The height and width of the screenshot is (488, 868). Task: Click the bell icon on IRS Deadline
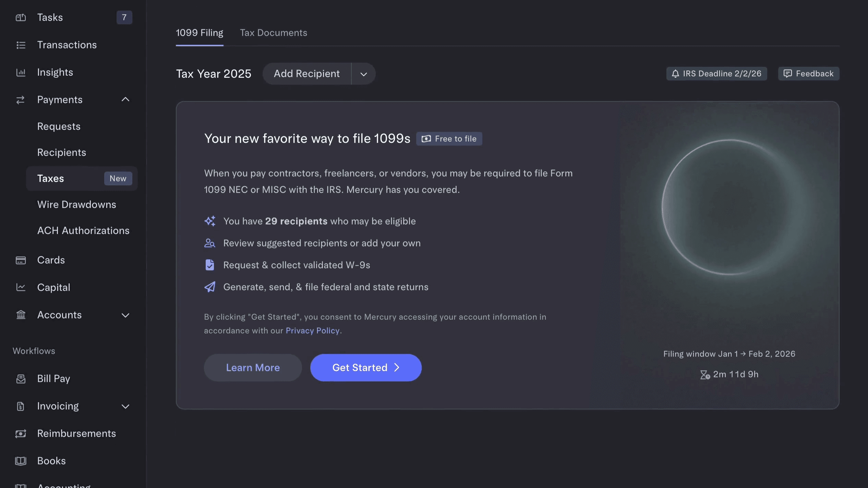pyautogui.click(x=675, y=74)
